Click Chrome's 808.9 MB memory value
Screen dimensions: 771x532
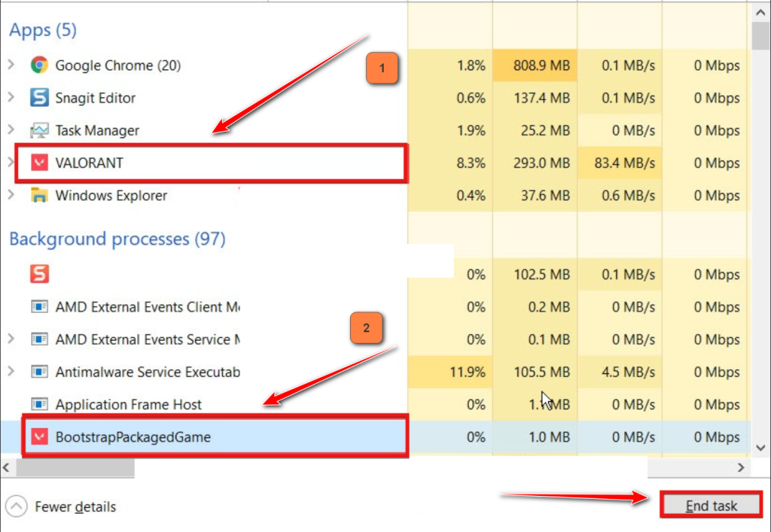pos(541,65)
